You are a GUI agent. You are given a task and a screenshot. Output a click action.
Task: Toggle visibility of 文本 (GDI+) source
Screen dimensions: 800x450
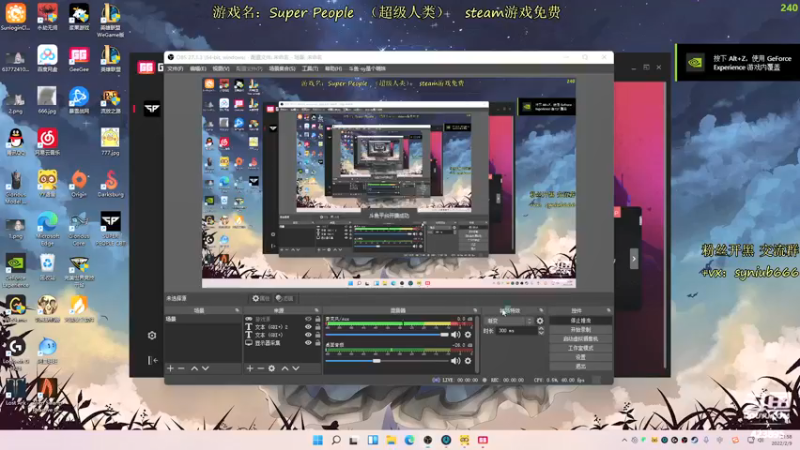(308, 335)
